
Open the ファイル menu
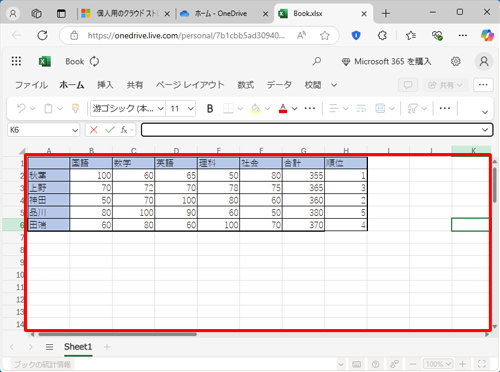tap(31, 85)
